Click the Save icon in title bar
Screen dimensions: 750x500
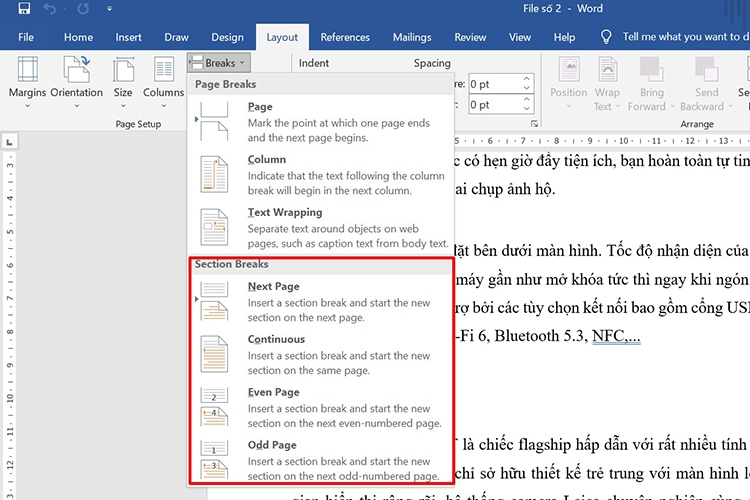tap(24, 8)
